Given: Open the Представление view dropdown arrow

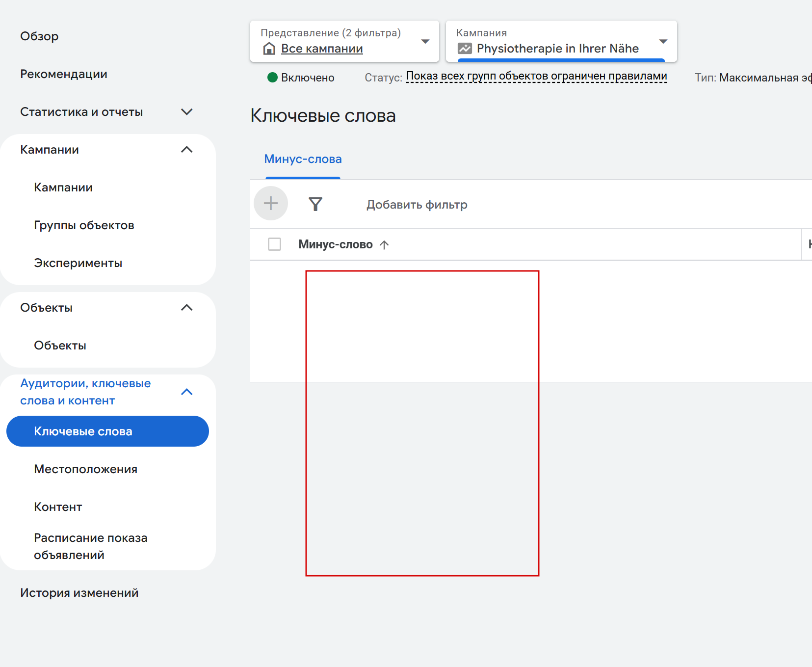Looking at the screenshot, I should coord(425,42).
